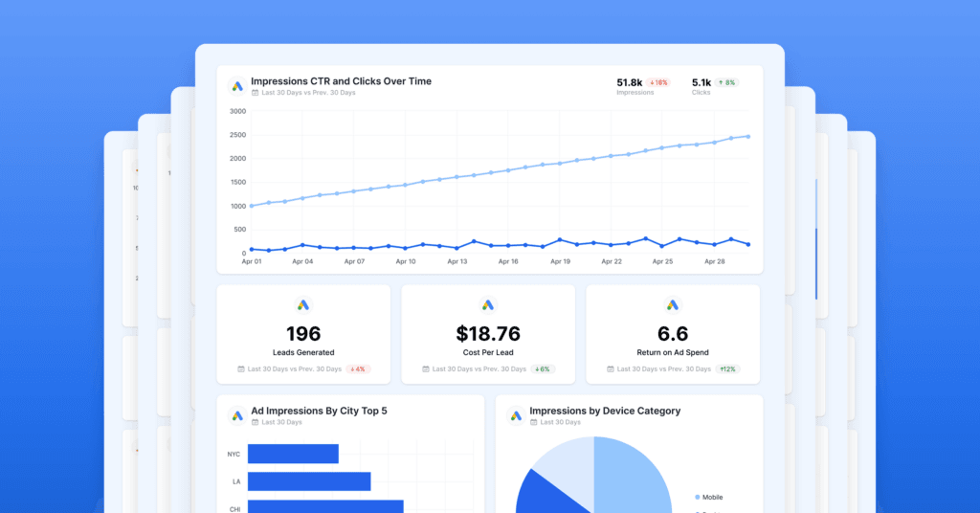The image size is (980, 513).
Task: Click the Google Ads icon beside Impressions by Device Category
Action: tap(516, 415)
